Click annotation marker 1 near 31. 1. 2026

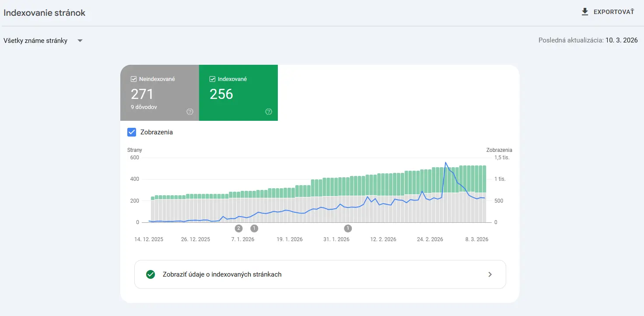[348, 228]
